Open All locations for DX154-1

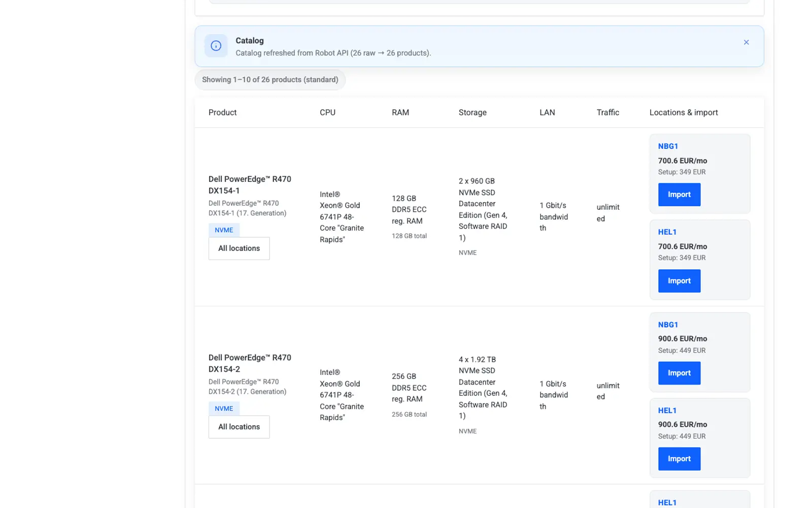[239, 248]
